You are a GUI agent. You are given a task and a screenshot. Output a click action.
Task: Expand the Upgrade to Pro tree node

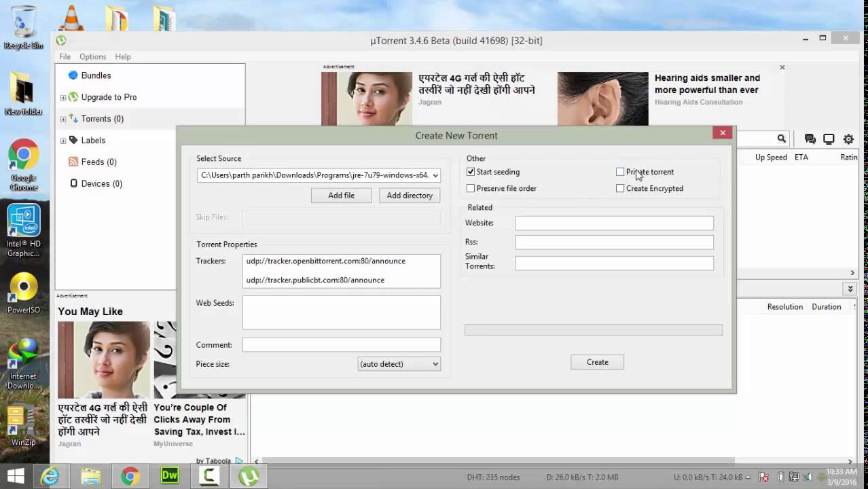point(63,98)
